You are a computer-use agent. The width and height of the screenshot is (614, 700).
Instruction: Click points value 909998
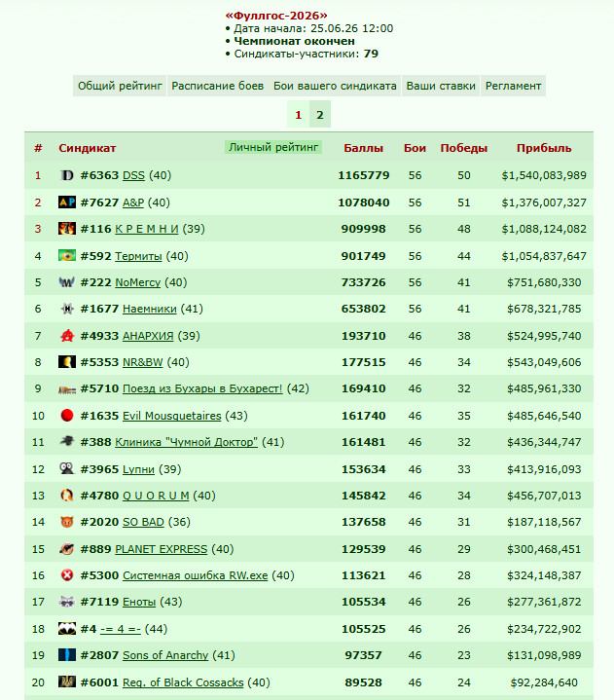pyautogui.click(x=363, y=229)
